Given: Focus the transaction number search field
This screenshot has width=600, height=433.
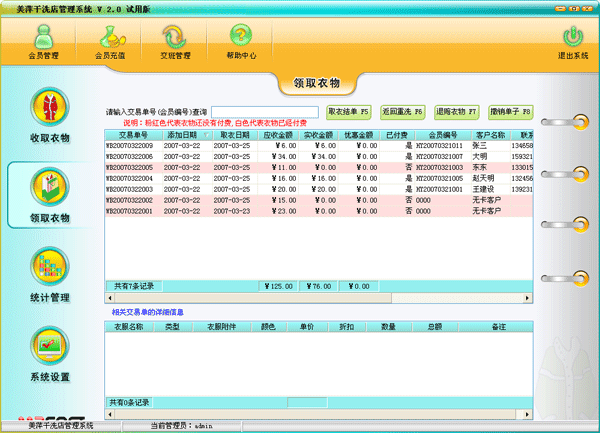Looking at the screenshot, I should [x=264, y=112].
